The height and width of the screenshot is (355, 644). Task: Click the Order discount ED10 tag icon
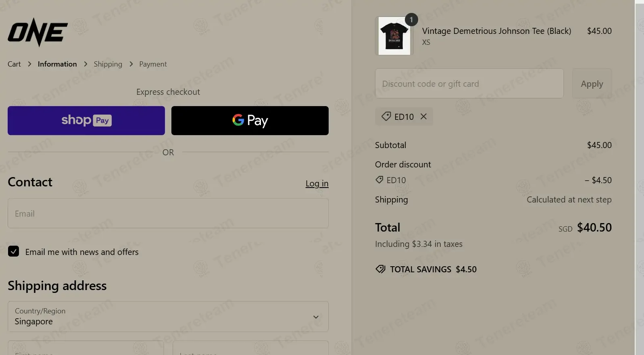point(379,180)
